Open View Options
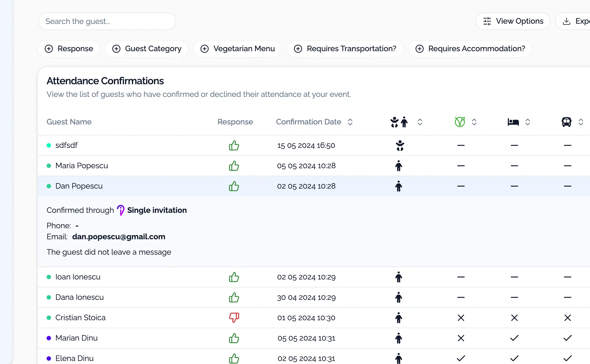Screen dimensions: 590x364 coord(513,21)
